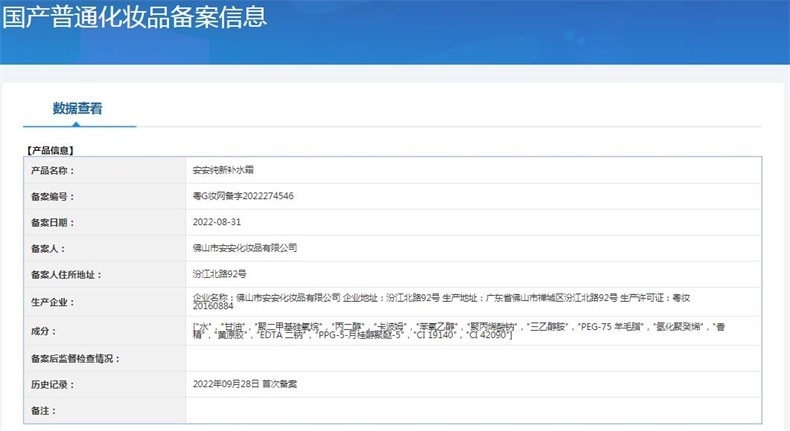Select the date 2022-08-31
790x431 pixels.
click(217, 222)
